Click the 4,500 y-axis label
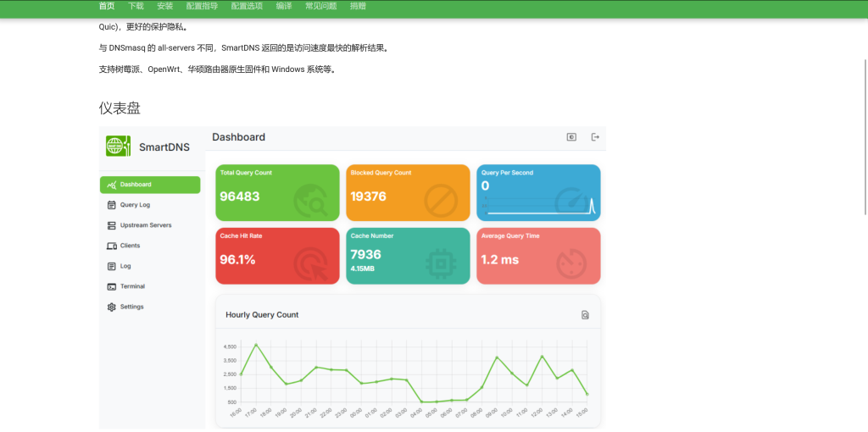Viewport: 868px width, 432px height. pos(230,346)
